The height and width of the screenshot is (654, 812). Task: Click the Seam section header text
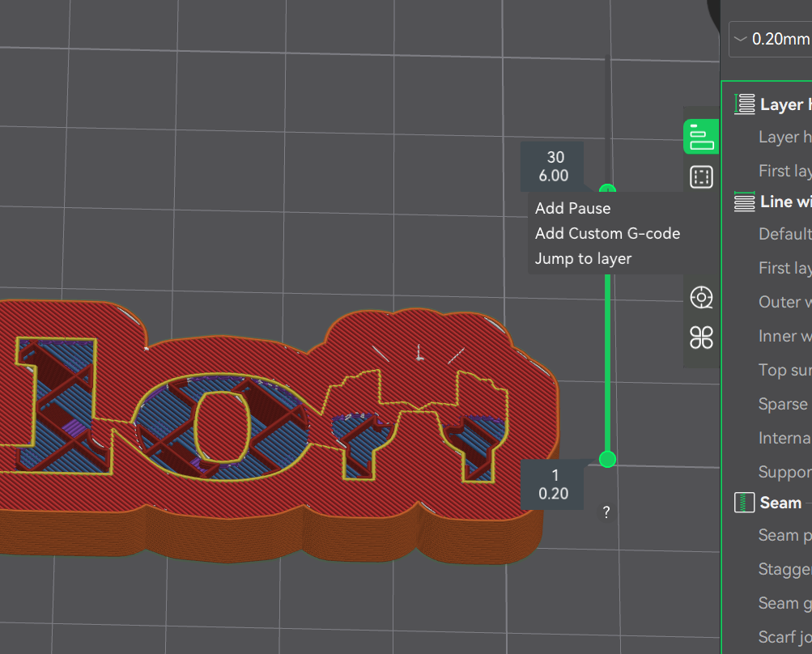point(780,503)
